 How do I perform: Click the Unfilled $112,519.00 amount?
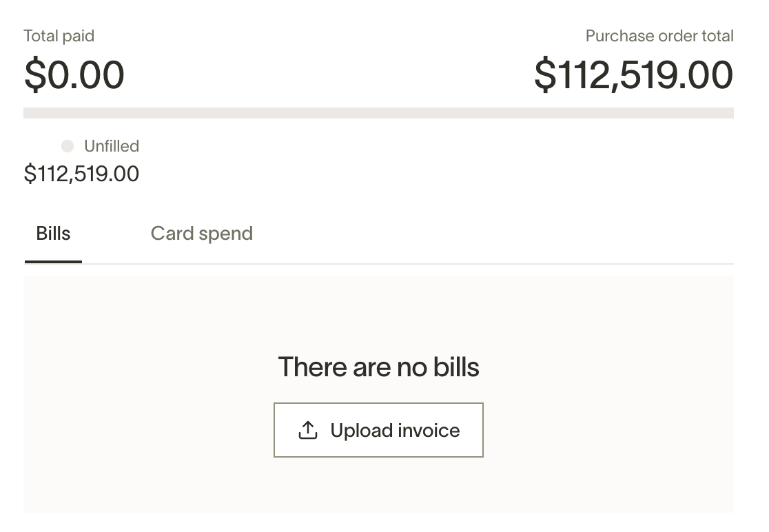[x=81, y=174]
